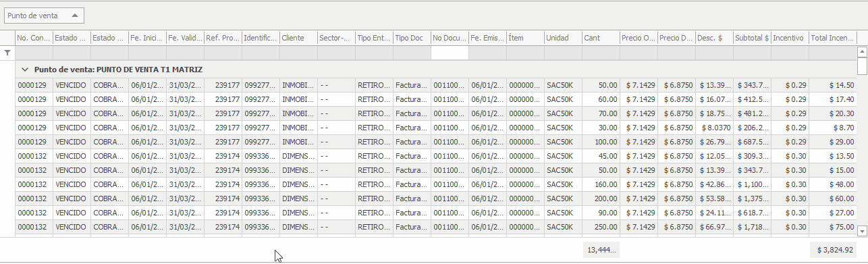Select the row with total incentive $ 13.50
The image size is (868, 264).
tap(435, 156)
